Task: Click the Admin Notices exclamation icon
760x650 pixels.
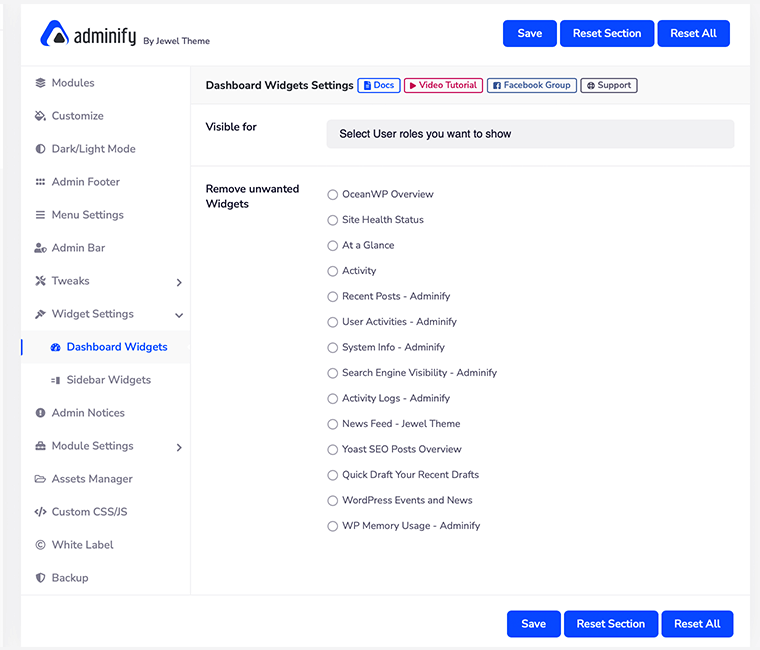Action: coord(40,413)
